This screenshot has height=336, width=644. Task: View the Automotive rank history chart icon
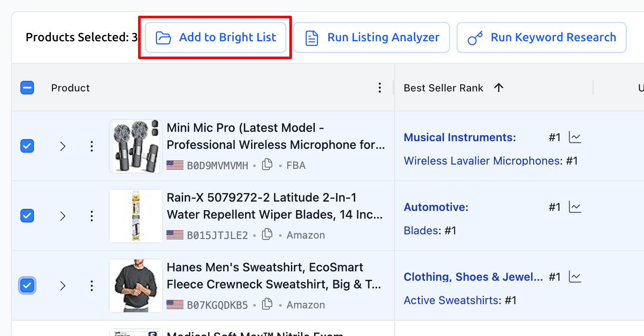[x=575, y=207]
